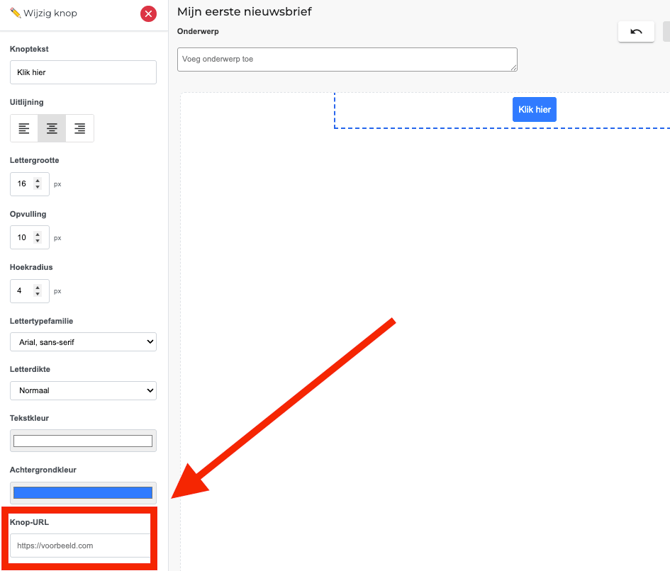Click the undo arrow button

[636, 32]
